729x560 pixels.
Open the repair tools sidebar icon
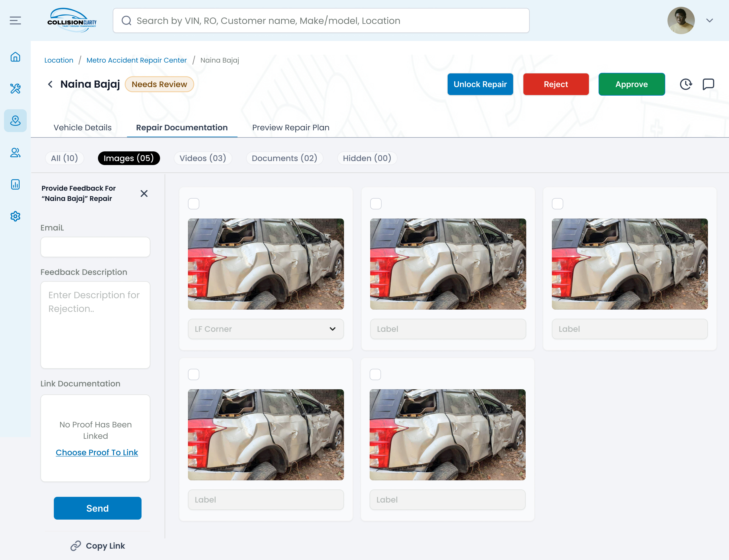pyautogui.click(x=15, y=89)
